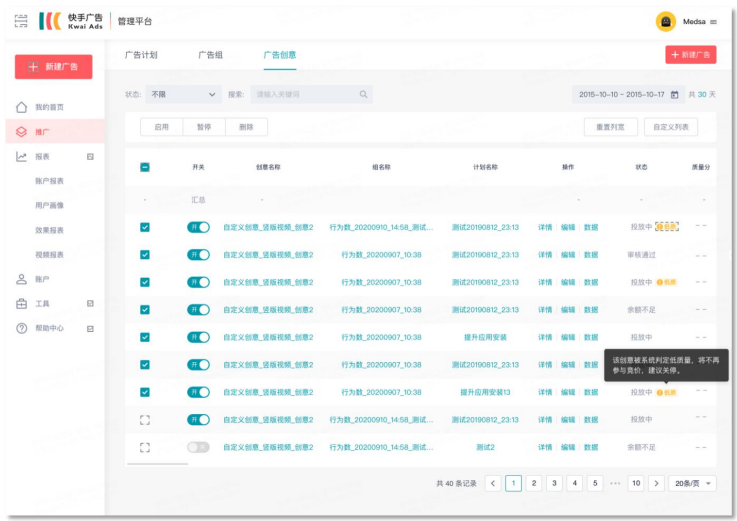Select the 广告创意 tab
737x521 pixels.
[x=280, y=55]
